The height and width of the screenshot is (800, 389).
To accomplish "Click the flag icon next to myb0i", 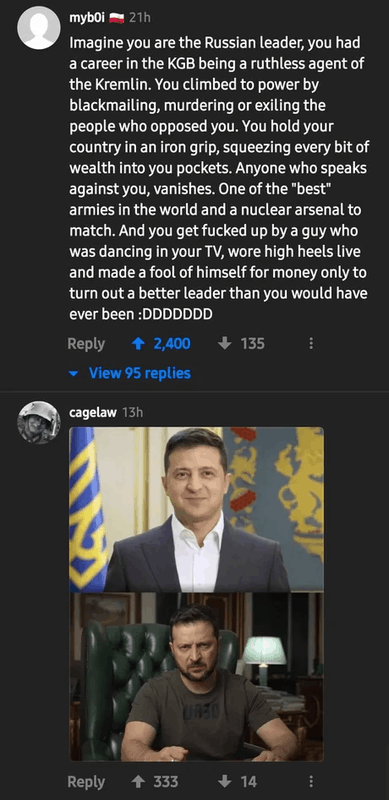I will pyautogui.click(x=117, y=18).
